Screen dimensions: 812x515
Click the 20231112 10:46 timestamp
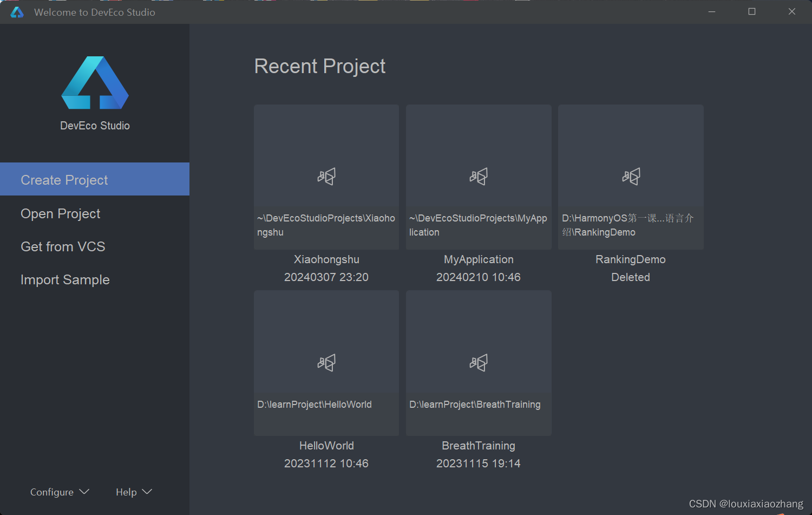tap(326, 464)
